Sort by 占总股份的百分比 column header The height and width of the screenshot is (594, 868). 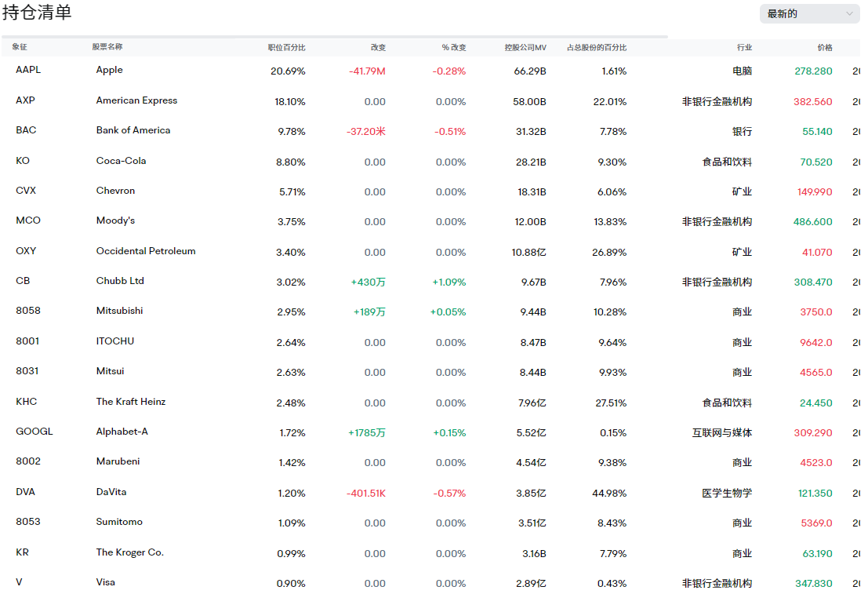pos(596,48)
